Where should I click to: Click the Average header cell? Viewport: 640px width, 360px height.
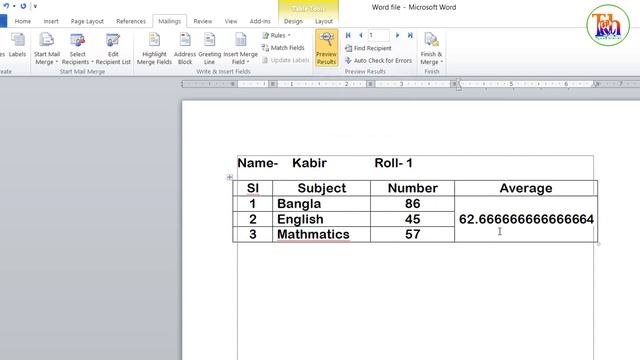[526, 188]
